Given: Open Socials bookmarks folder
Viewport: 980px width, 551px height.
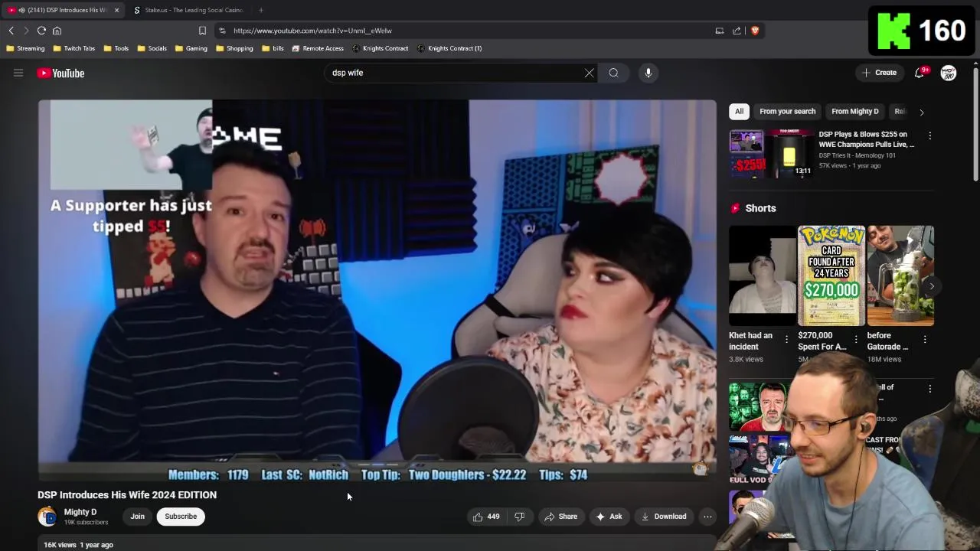Looking at the screenshot, I should click(x=152, y=48).
